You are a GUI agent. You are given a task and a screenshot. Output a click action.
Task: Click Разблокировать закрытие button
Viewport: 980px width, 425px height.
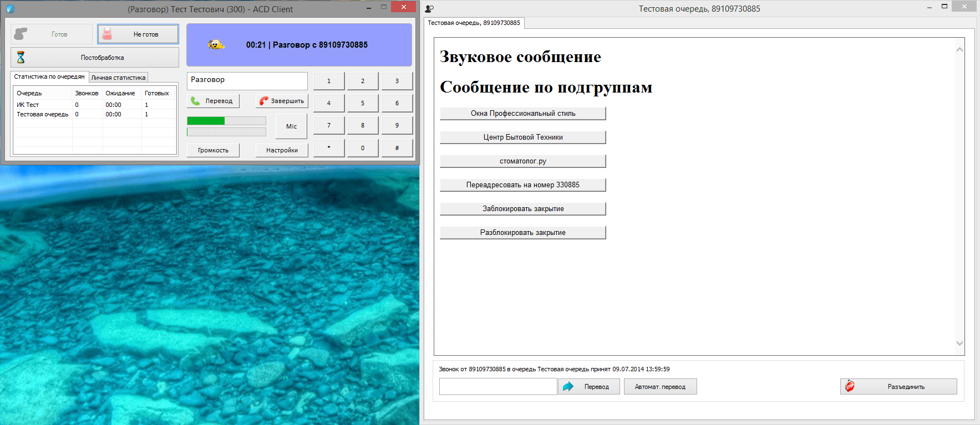[523, 233]
